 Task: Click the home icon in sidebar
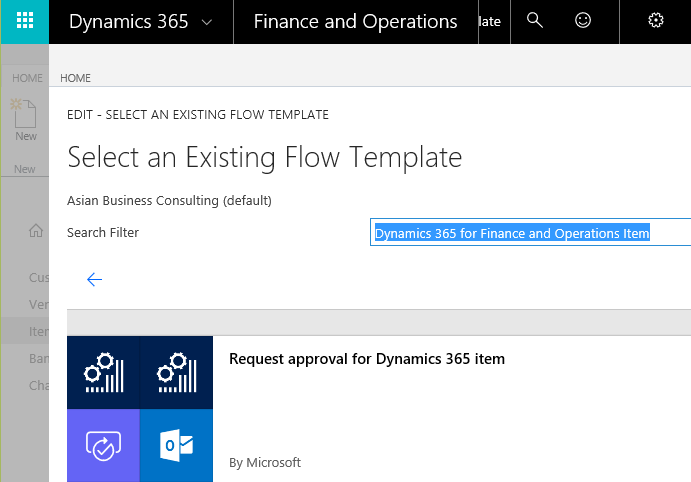click(36, 230)
